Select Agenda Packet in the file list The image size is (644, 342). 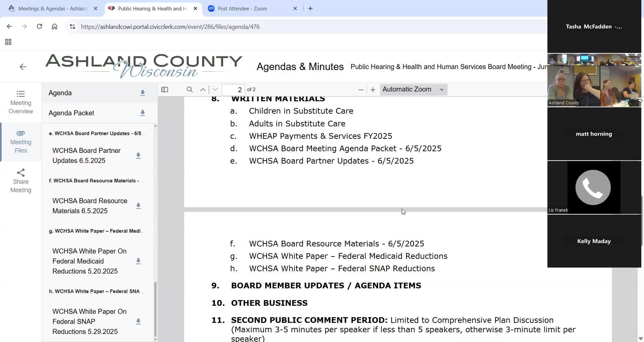pos(71,113)
